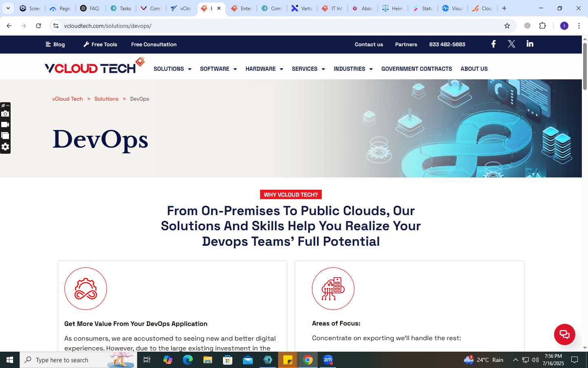Expand the SOLUTIONS menu
Viewport: 588px width, 368px height.
[172, 69]
